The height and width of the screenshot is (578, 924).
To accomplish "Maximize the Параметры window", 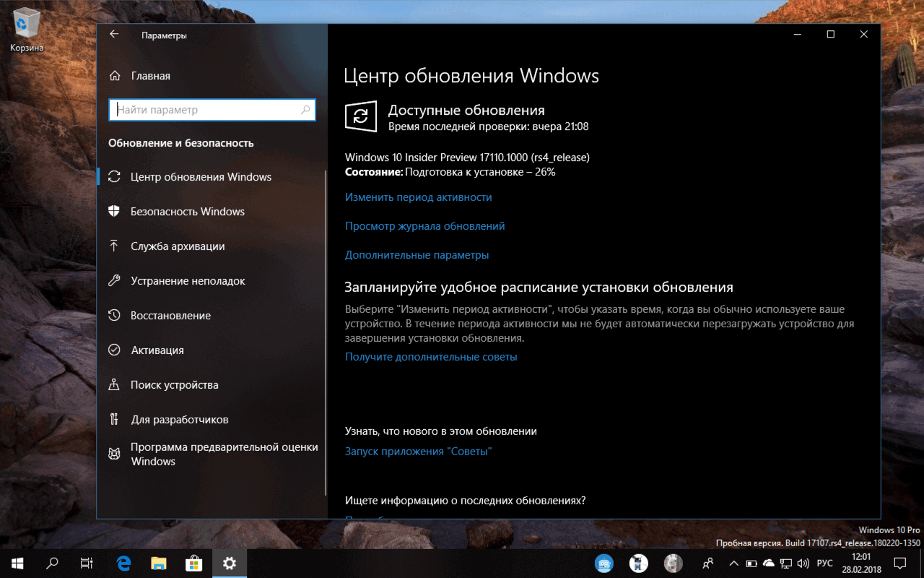I will pyautogui.click(x=831, y=35).
